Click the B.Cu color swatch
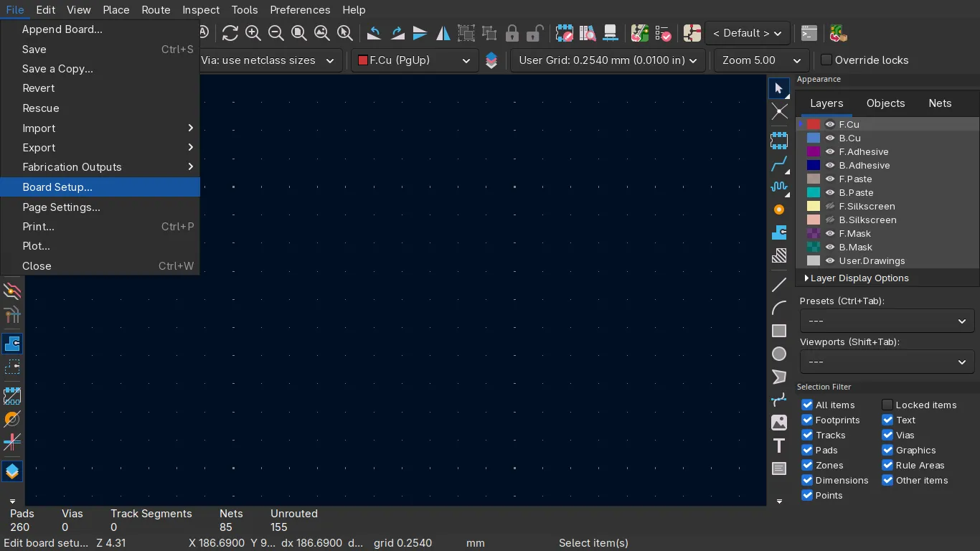 tap(814, 138)
